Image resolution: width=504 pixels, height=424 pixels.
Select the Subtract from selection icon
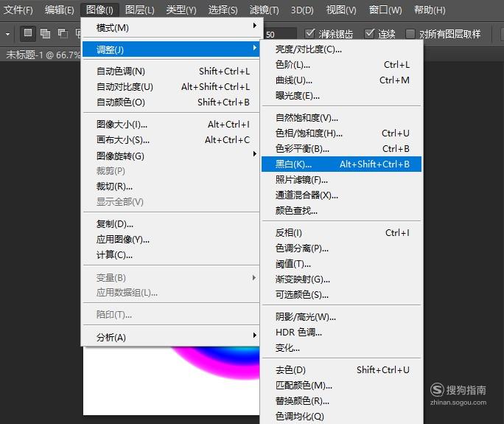63,33
